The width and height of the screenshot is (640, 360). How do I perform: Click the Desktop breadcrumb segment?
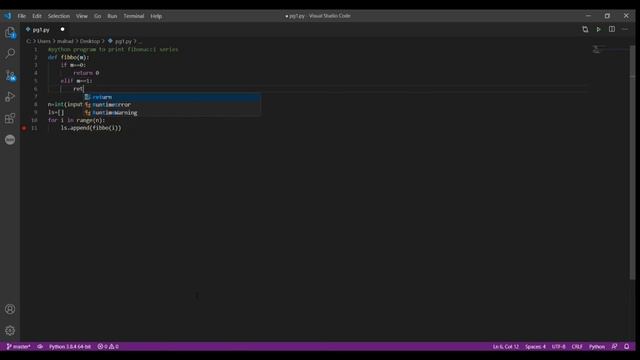[90, 41]
